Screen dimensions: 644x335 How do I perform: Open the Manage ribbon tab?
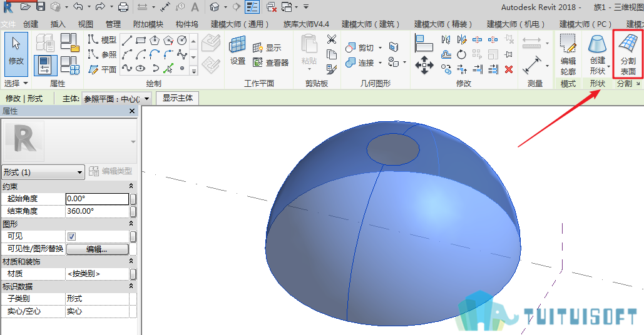coord(113,24)
